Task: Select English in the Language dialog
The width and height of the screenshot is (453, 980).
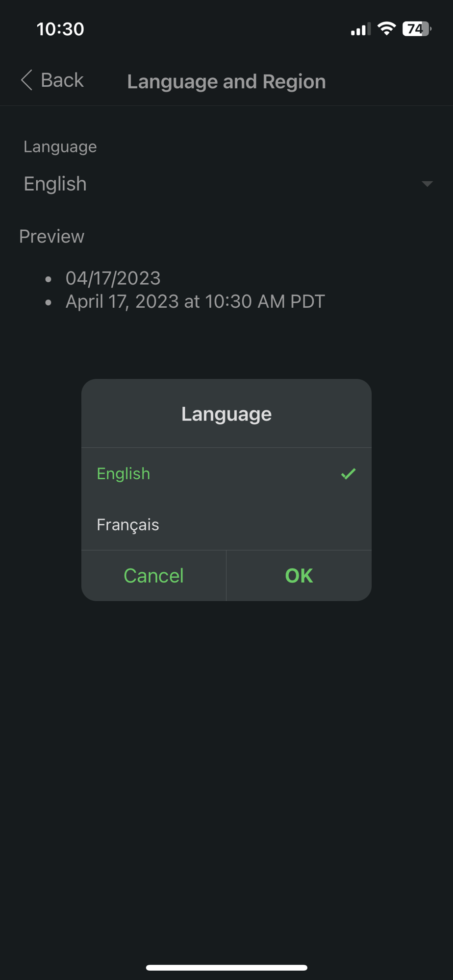Action: (x=226, y=474)
